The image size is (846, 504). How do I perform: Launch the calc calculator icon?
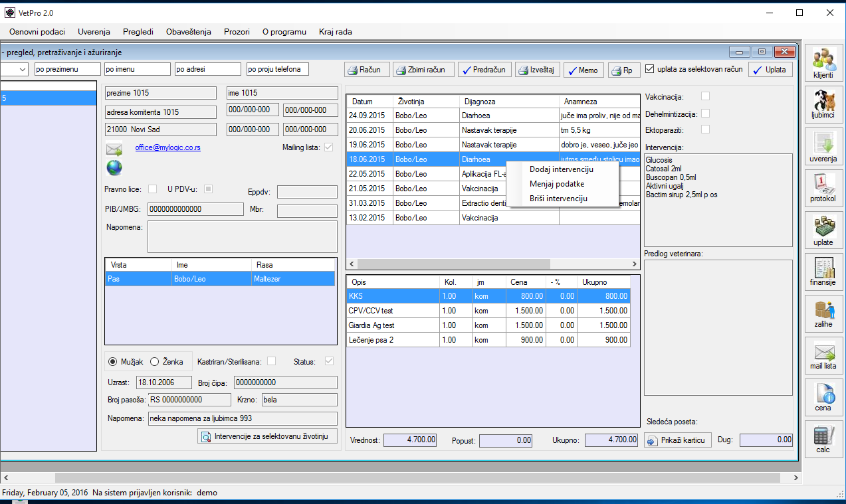[x=823, y=438]
